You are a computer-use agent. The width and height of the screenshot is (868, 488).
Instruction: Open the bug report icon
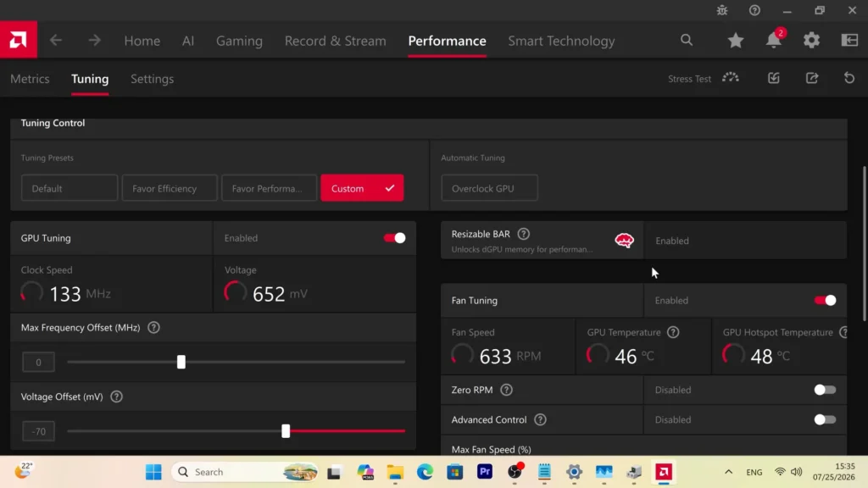(722, 10)
